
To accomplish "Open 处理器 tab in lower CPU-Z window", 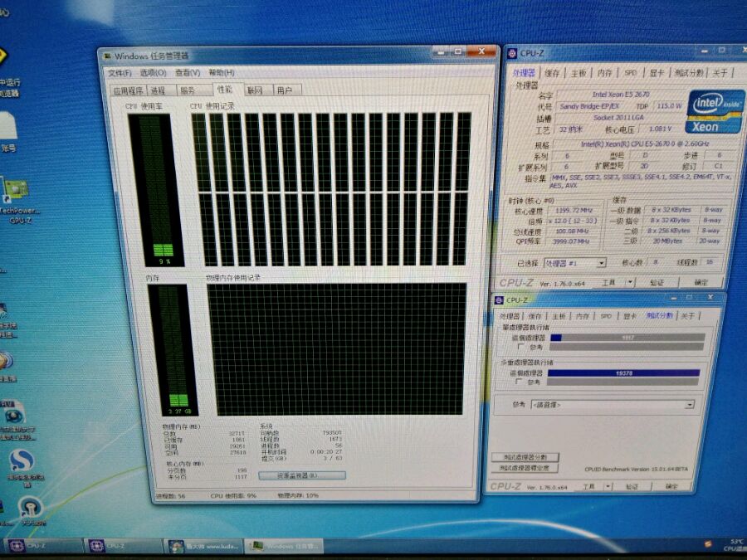I will point(510,316).
